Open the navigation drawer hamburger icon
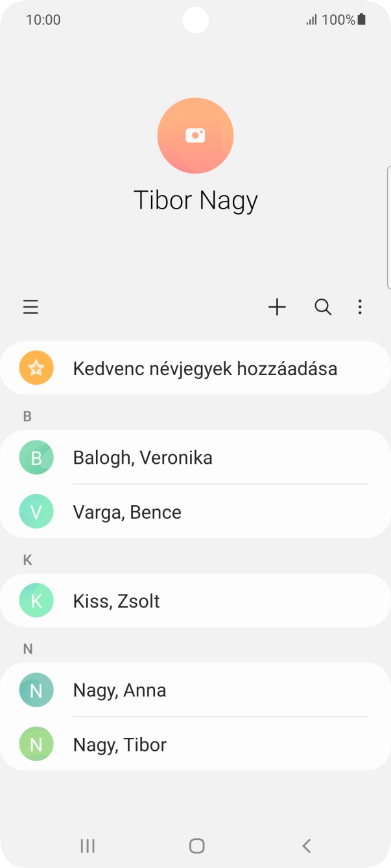The image size is (391, 868). [x=30, y=306]
